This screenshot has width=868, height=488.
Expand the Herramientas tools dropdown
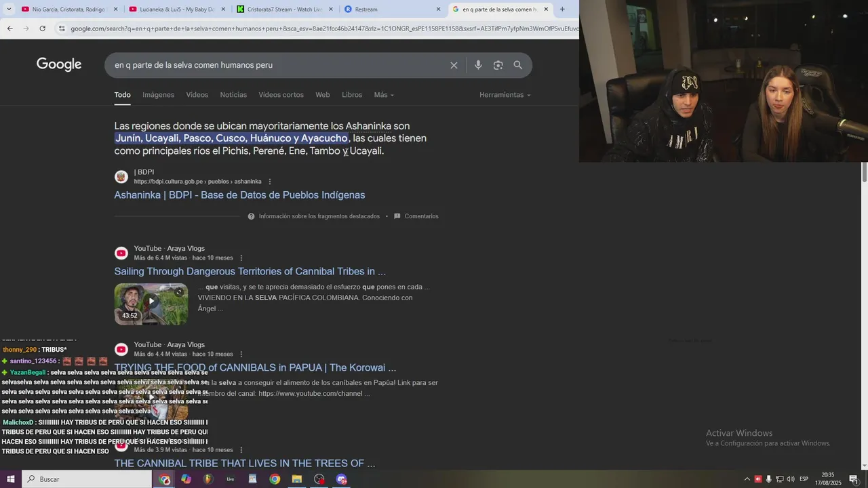click(x=505, y=95)
